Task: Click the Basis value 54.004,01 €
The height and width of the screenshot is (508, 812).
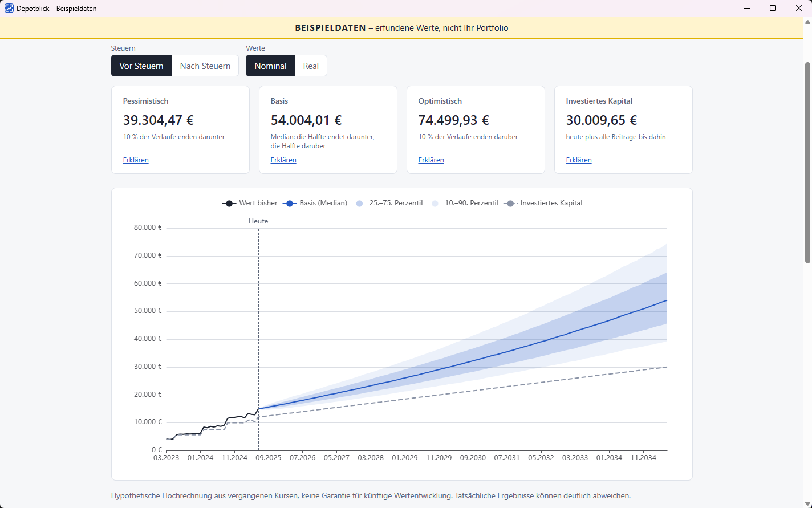Action: pyautogui.click(x=306, y=120)
